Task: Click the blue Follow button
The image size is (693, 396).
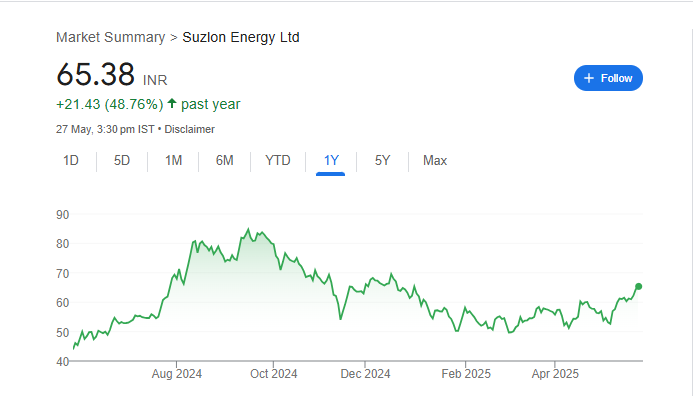Action: click(608, 78)
